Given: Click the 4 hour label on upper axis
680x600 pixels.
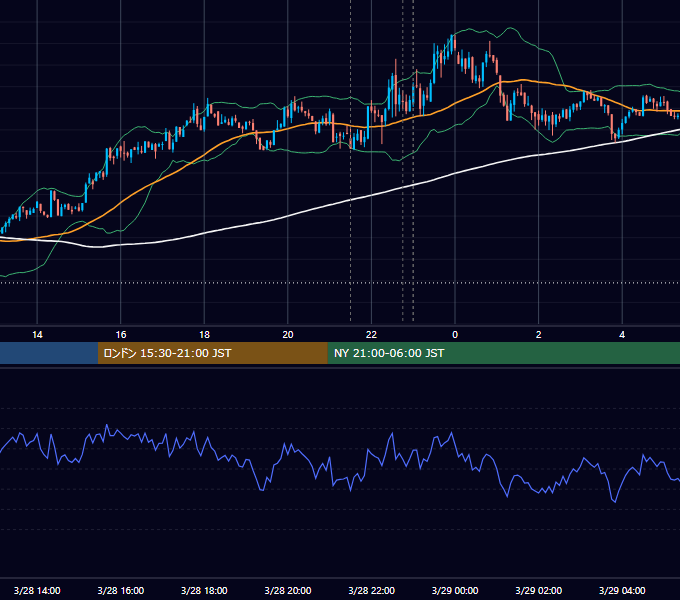Looking at the screenshot, I should coord(622,335).
